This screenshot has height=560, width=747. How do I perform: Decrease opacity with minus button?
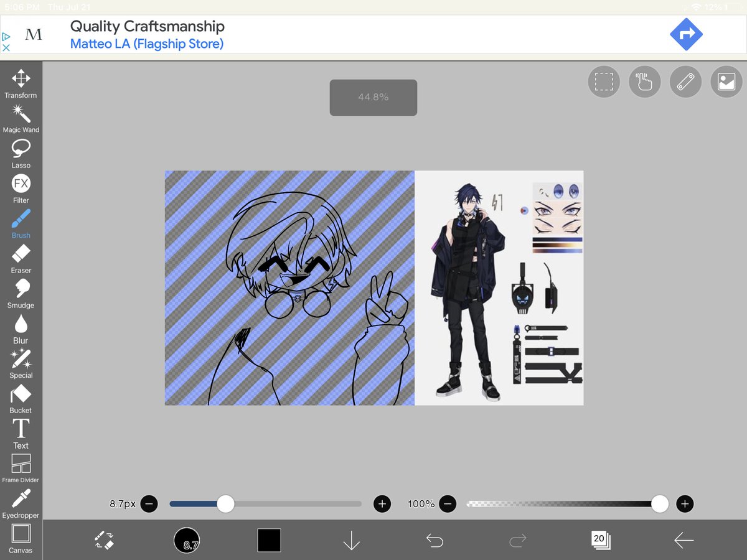pyautogui.click(x=447, y=504)
